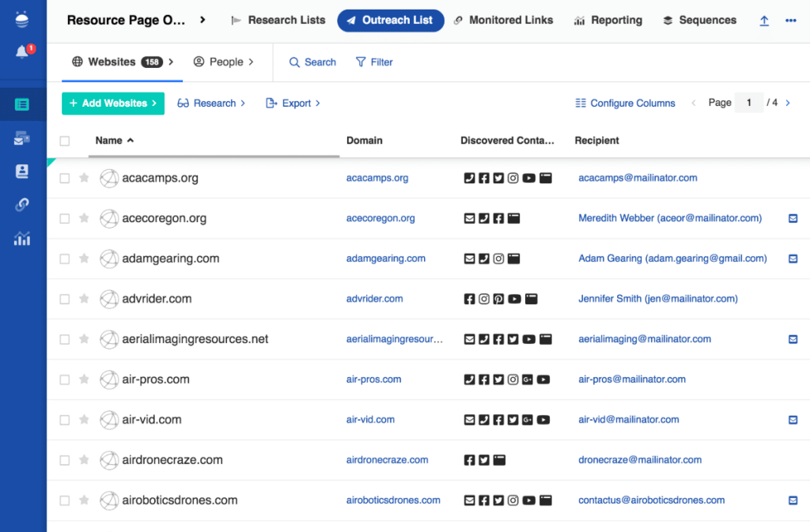This screenshot has width=810, height=532.
Task: Open the Filter option
Action: pyautogui.click(x=374, y=62)
